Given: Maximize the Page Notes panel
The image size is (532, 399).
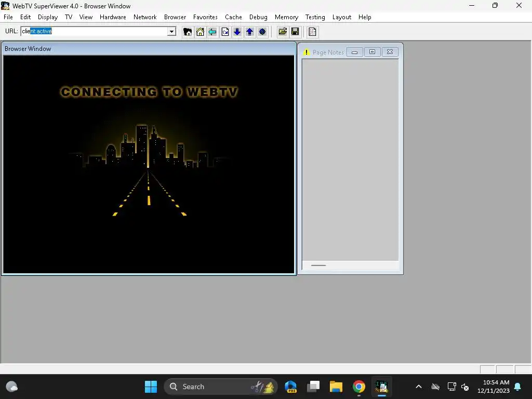Looking at the screenshot, I should pyautogui.click(x=372, y=52).
